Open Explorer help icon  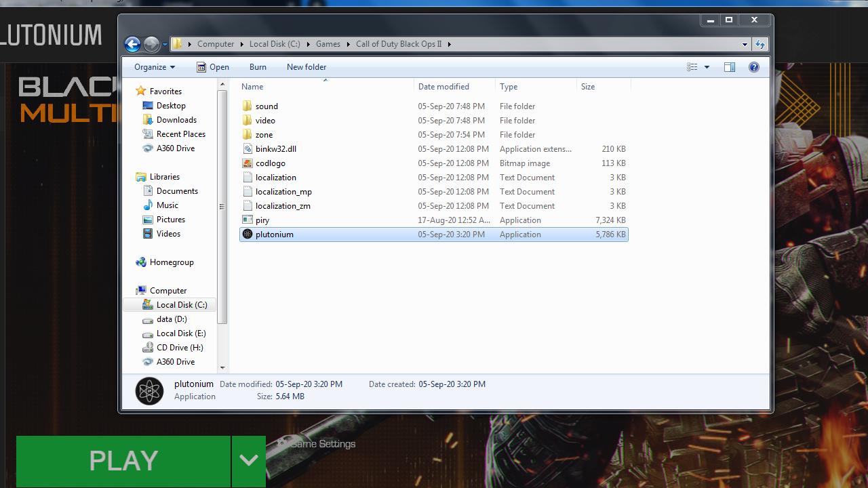[x=753, y=67]
